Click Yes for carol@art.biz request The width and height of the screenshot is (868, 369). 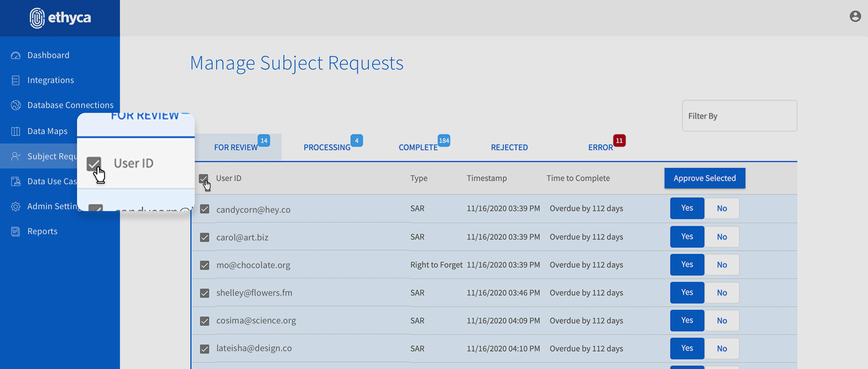687,237
